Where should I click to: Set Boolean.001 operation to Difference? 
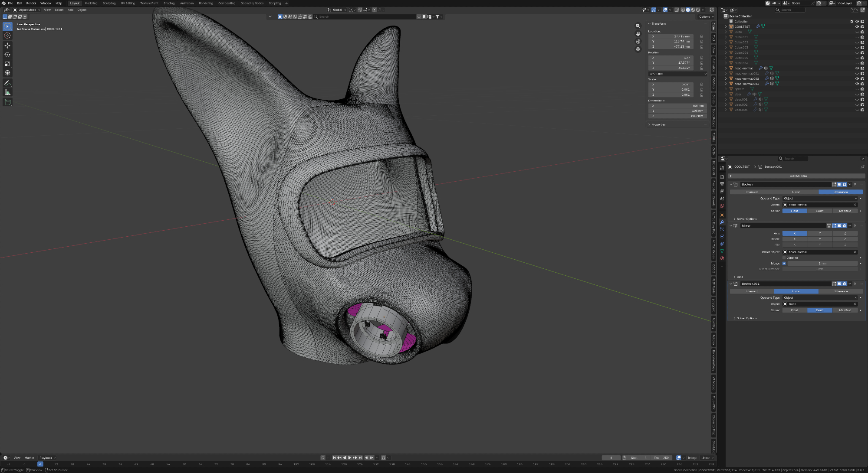click(840, 291)
